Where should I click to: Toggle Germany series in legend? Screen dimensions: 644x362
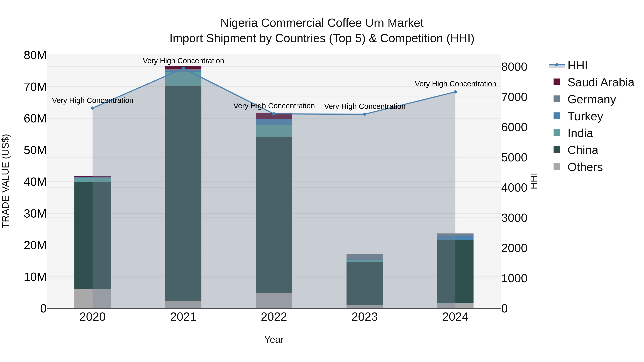coord(584,99)
